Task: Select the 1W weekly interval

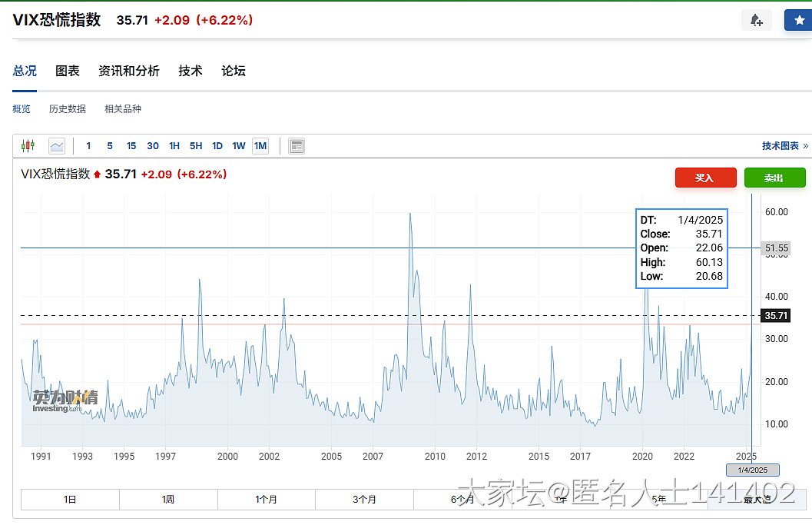Action: click(239, 146)
